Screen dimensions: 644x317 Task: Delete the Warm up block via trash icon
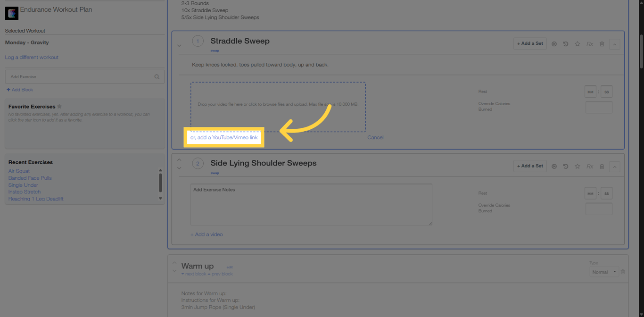[623, 272]
